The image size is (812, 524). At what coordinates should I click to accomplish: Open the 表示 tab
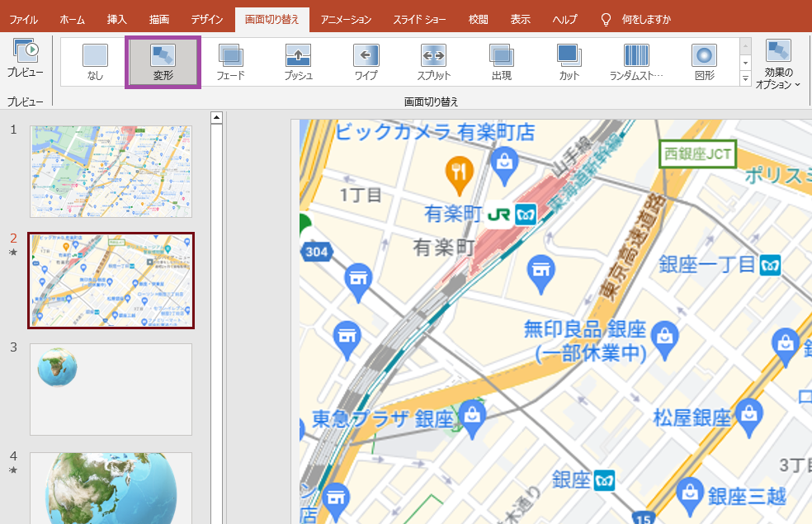tap(521, 20)
